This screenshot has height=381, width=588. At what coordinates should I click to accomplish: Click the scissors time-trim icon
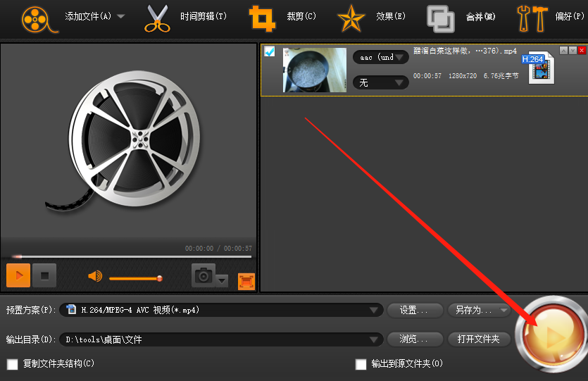tap(157, 19)
